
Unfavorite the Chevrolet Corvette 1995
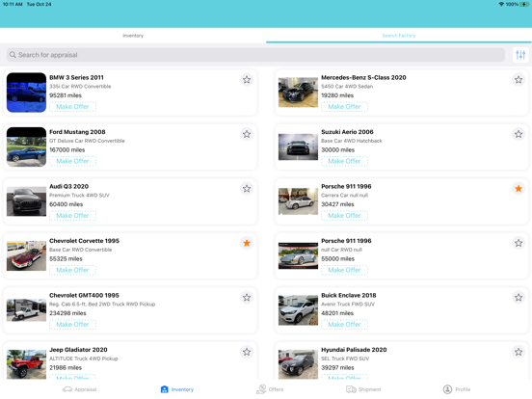click(x=247, y=243)
